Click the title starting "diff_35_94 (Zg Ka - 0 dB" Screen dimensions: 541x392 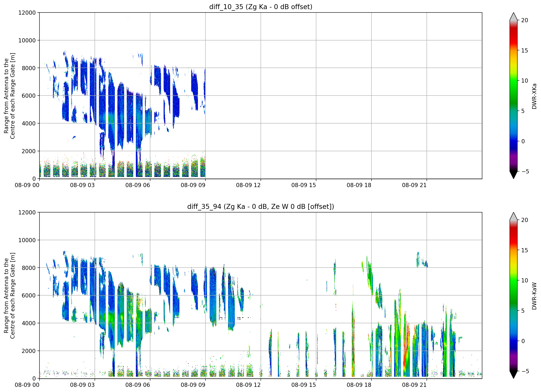(x=260, y=207)
